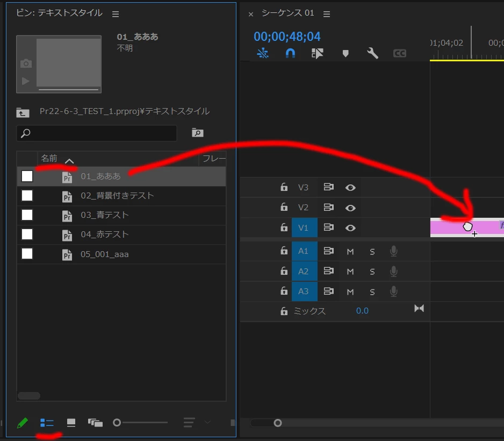The width and height of the screenshot is (504, 441).
Task: Click the フレー column header
Action: [x=214, y=158]
